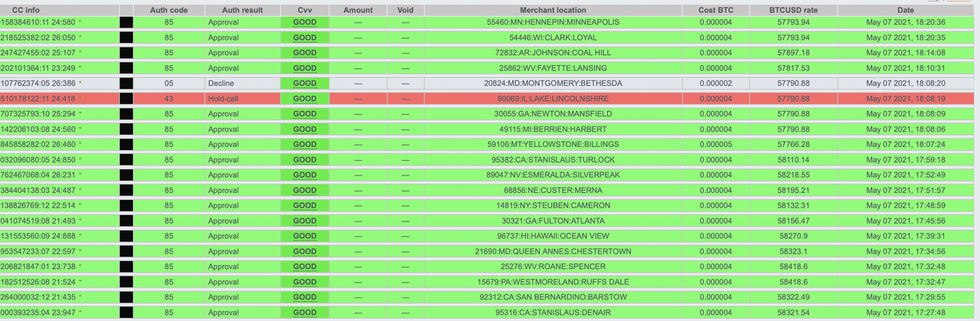This screenshot has width=980, height=321.
Task: Click the Cvv column header
Action: point(305,10)
